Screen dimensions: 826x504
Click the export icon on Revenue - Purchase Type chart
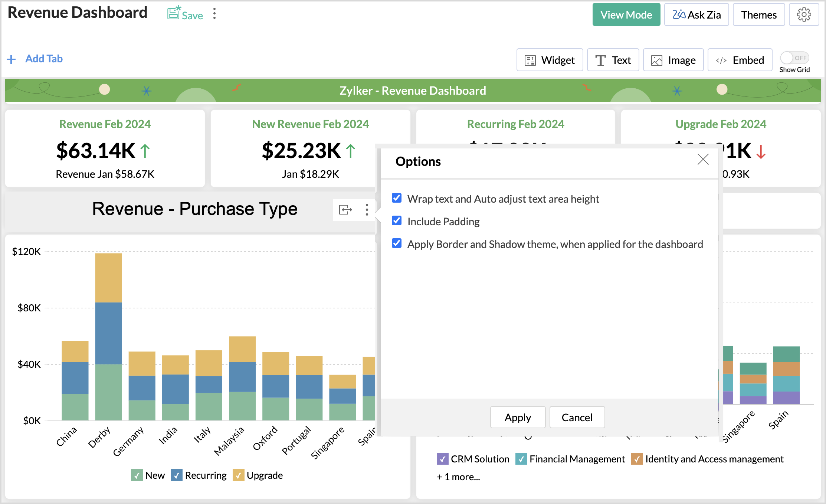coord(345,210)
